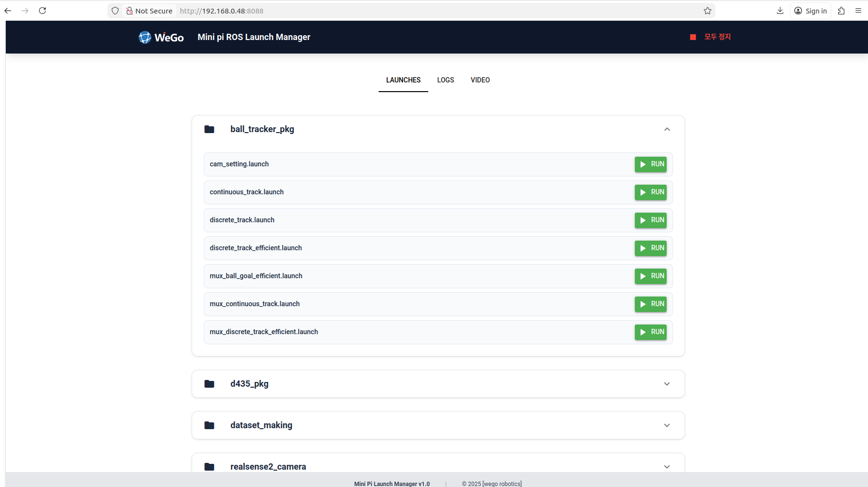
Task: Run mux_discrete_track_efficient.launch
Action: (650, 332)
